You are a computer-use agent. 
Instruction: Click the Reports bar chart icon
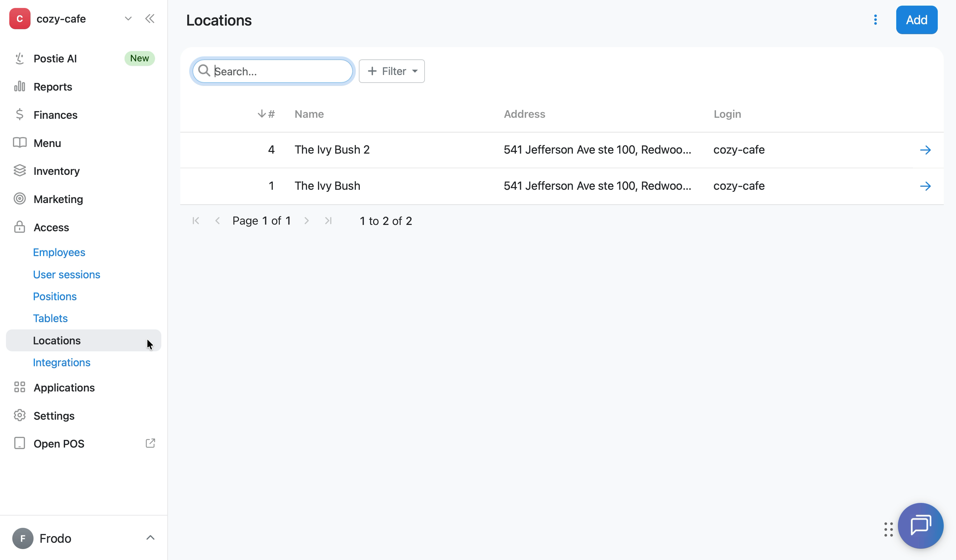coord(20,87)
